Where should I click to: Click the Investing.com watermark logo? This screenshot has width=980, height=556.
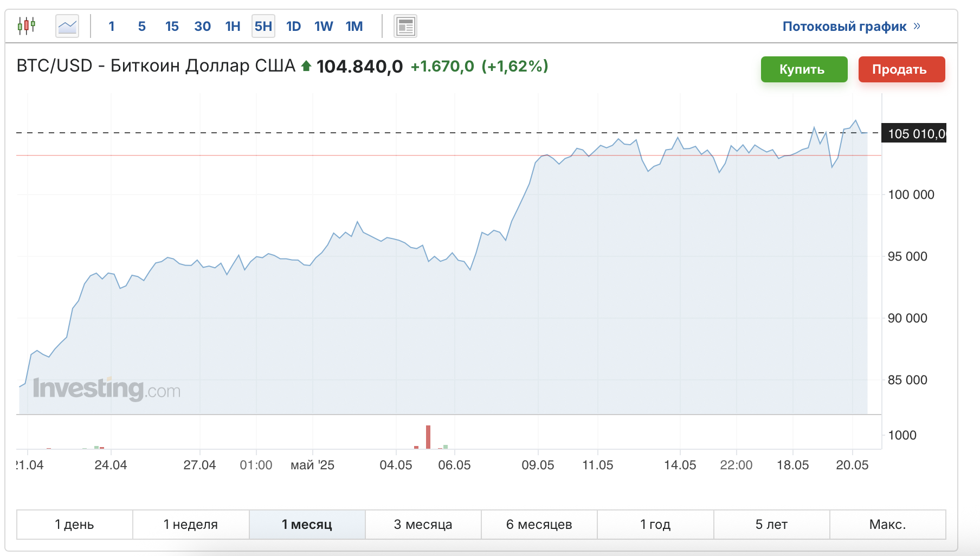pos(107,389)
